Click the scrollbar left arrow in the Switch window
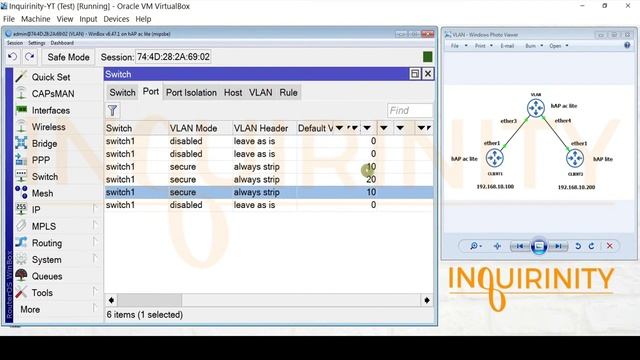 pyautogui.click(x=111, y=300)
